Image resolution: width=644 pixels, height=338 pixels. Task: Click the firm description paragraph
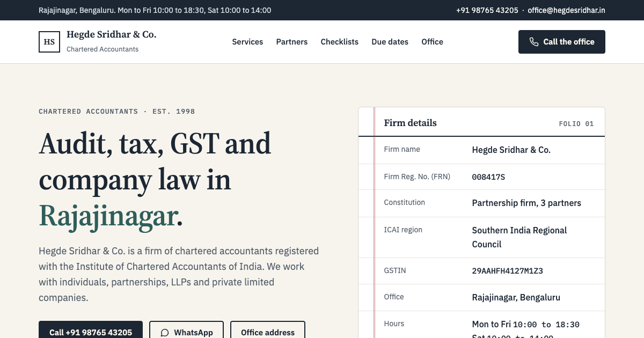coord(179,274)
